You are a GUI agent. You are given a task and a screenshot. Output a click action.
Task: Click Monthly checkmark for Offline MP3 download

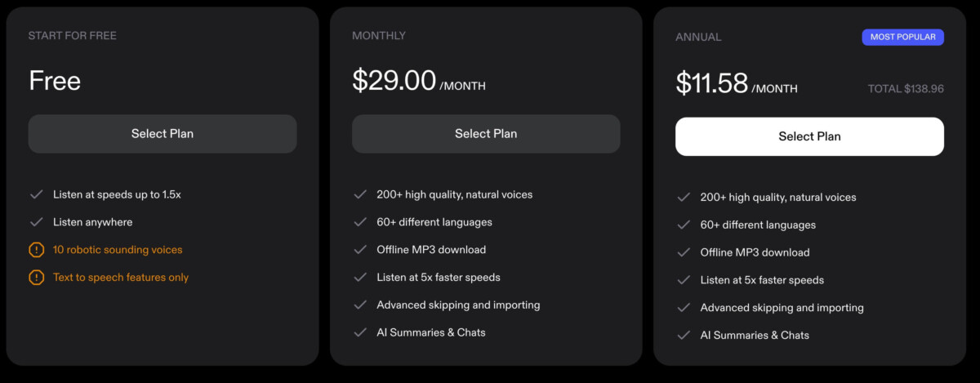click(x=359, y=250)
